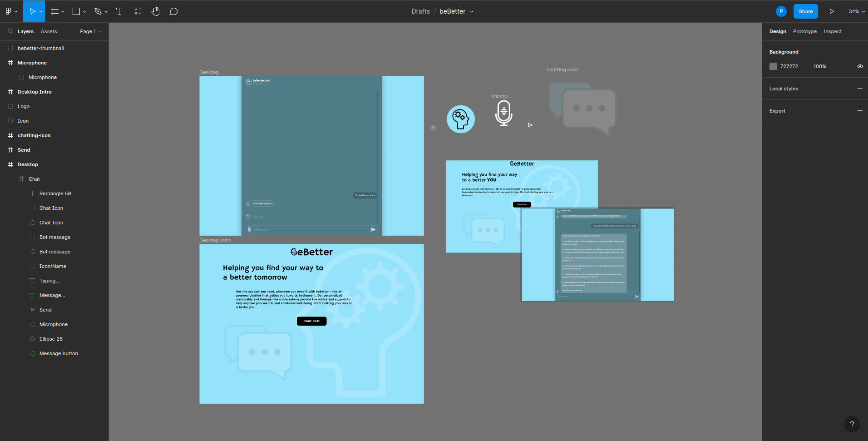Toggle background color visibility eye
The height and width of the screenshot is (441, 868).
(x=860, y=66)
